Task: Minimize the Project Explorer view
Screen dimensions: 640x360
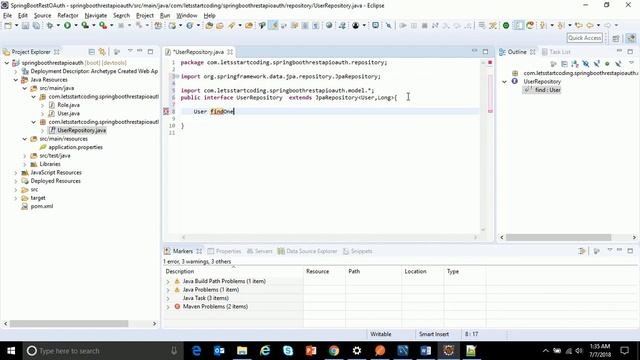Action: point(140,51)
